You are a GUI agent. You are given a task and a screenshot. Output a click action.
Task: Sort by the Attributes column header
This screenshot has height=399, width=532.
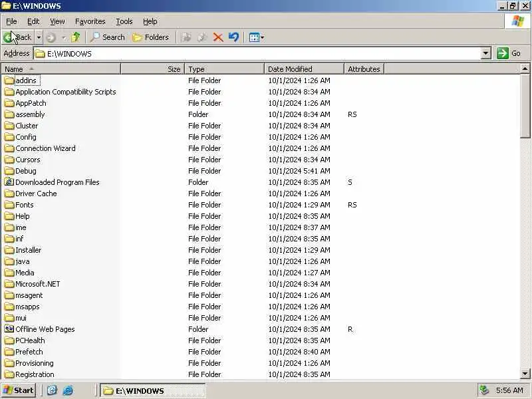(x=364, y=69)
